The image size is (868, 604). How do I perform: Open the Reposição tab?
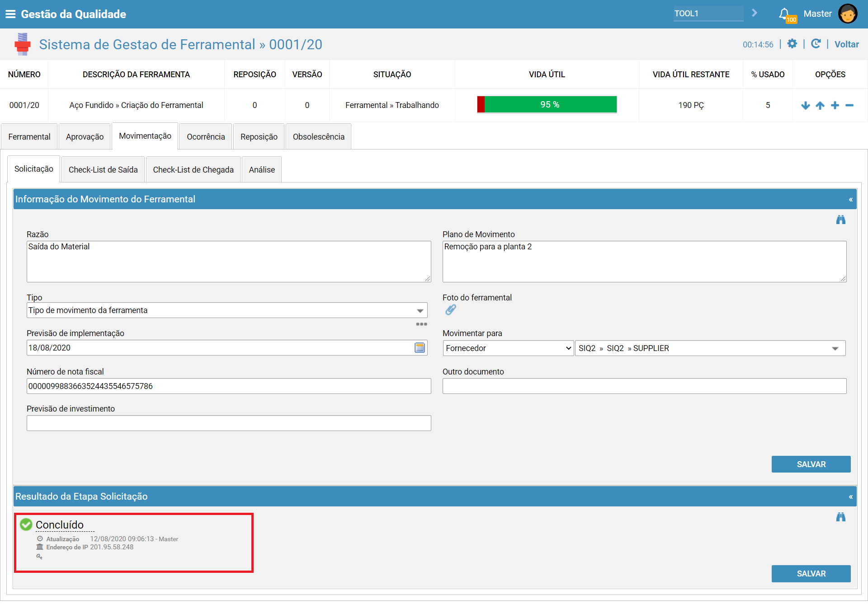tap(259, 136)
